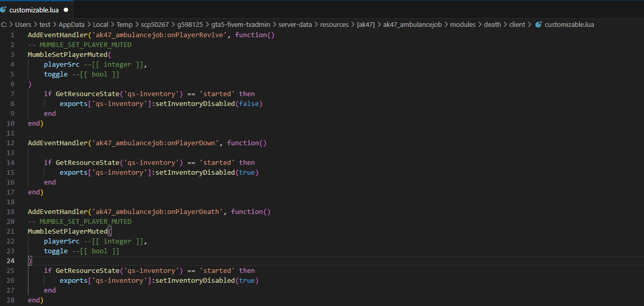Open the ak47_ambulancejob breadcrumb folder

(413, 24)
